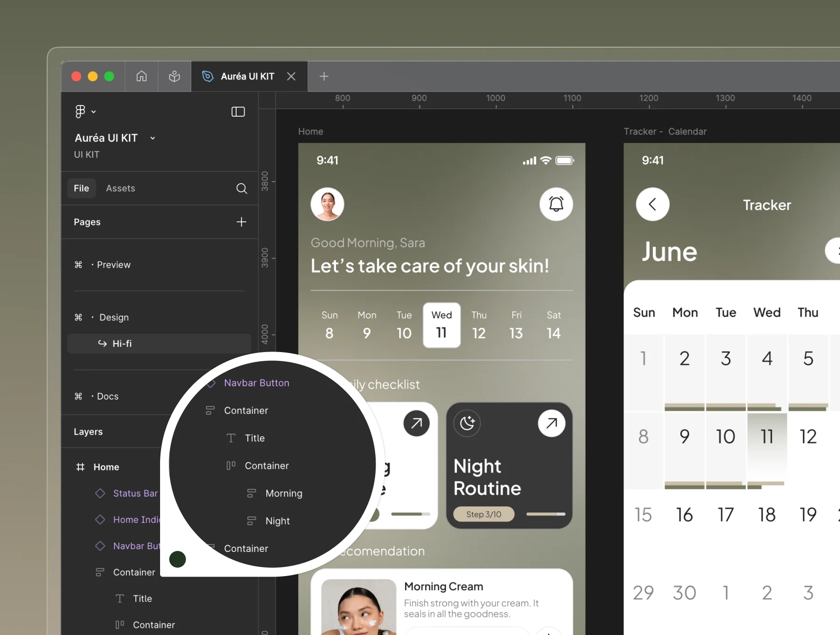Screen dimensions: 840x635
Task: Select Sun 8 in the week strip
Action: 329,325
